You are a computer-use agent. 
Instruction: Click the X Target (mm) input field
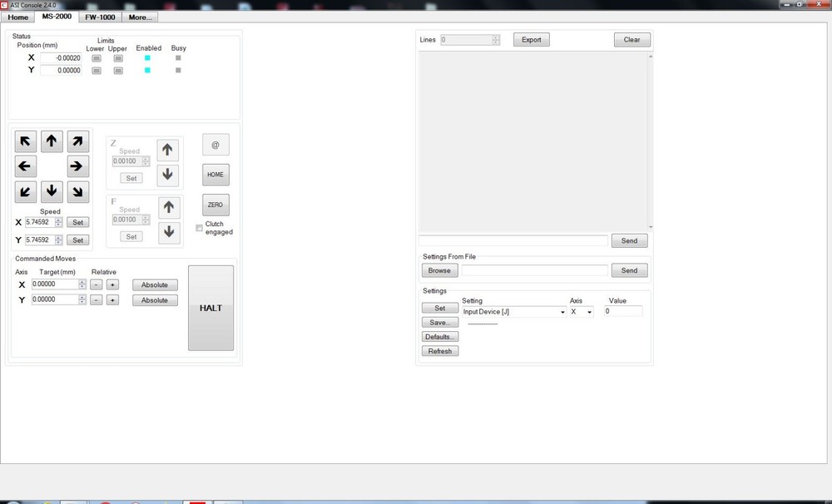54,284
